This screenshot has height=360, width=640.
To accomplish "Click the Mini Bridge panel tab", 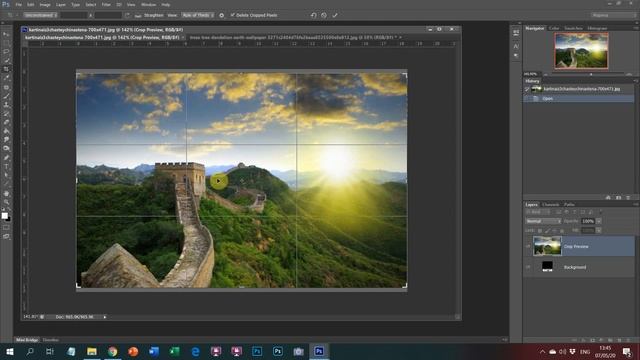I will click(x=27, y=340).
